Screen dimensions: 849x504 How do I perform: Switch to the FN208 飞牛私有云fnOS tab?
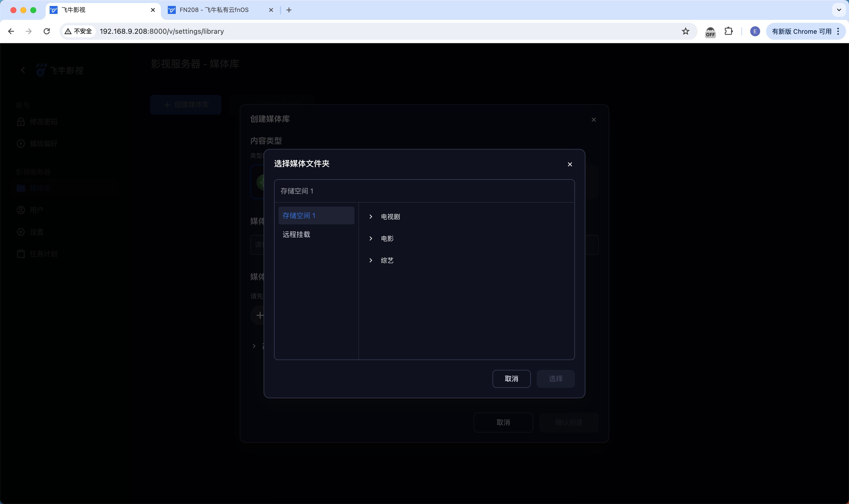(214, 10)
